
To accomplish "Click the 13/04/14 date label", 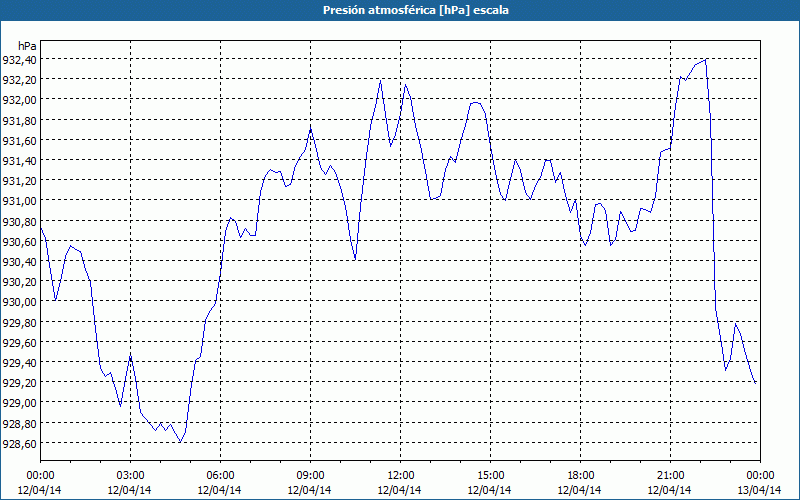I will (759, 490).
